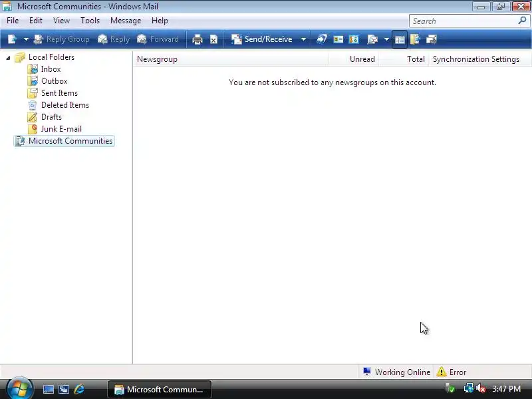
Task: Click the Send/Receive button
Action: pyautogui.click(x=262, y=39)
